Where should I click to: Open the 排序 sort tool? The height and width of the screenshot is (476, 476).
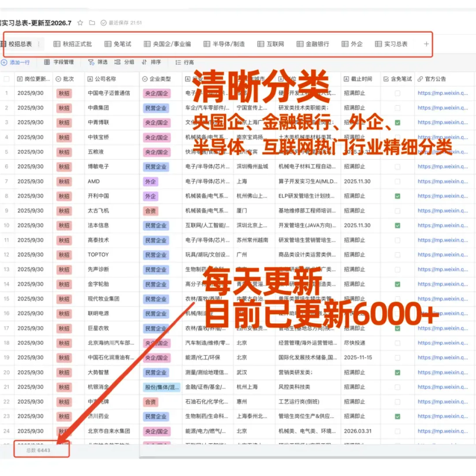click(151, 62)
